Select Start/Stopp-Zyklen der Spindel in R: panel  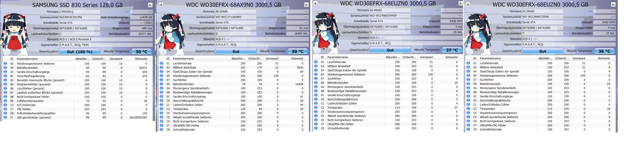(386, 70)
